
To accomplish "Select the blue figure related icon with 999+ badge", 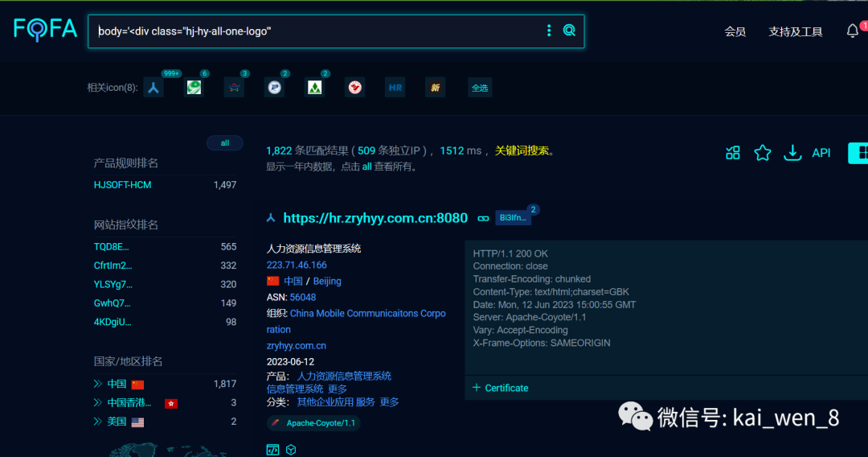I will click(154, 88).
